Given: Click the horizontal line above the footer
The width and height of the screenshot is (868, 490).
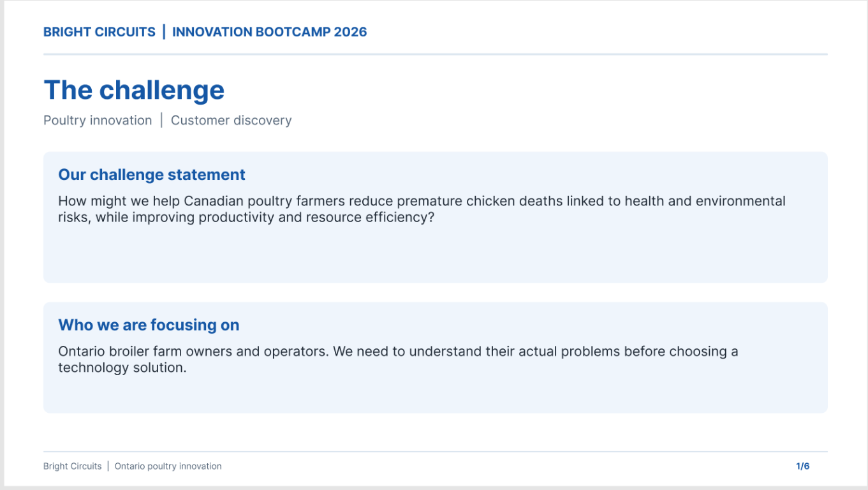Looking at the screenshot, I should coord(436,452).
